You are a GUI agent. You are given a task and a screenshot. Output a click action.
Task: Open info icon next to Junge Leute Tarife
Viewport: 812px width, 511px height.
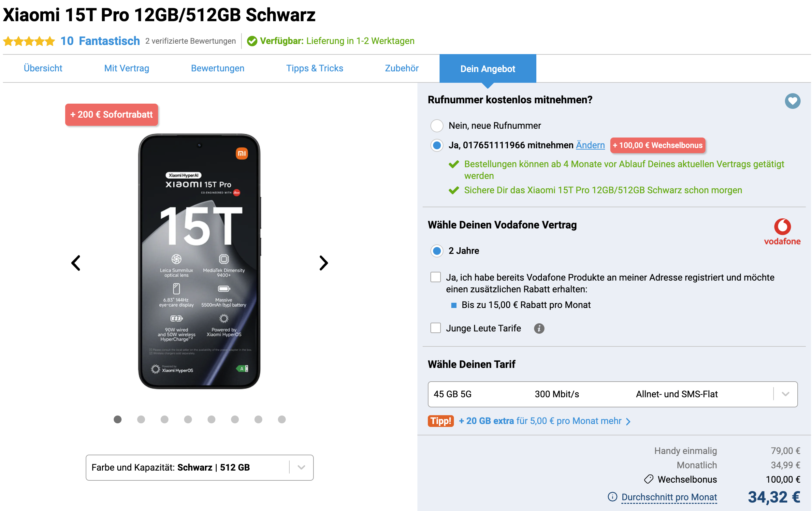(539, 328)
